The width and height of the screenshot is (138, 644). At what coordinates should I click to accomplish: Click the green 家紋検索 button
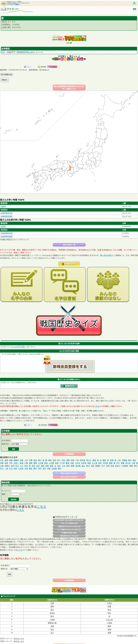tap(14, 500)
